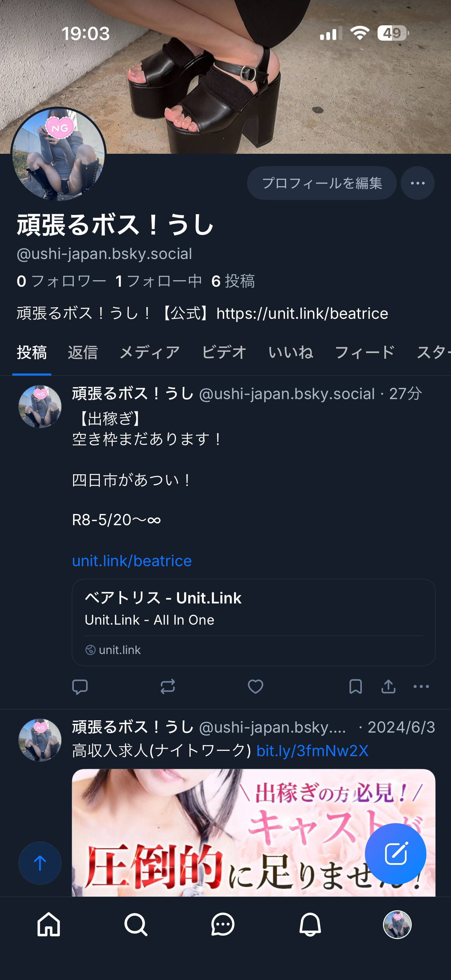This screenshot has height=980, width=451.
Task: Open more options on 出稼ぎ post
Action: 421,687
